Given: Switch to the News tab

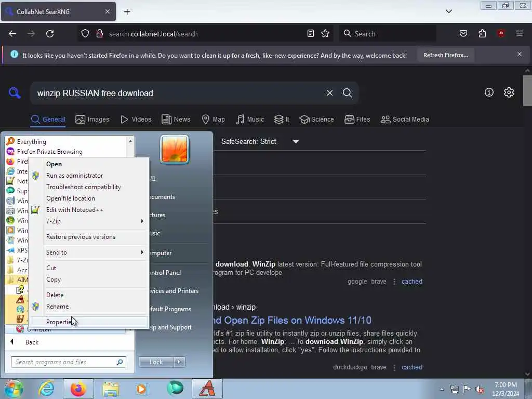Looking at the screenshot, I should coord(176,119).
